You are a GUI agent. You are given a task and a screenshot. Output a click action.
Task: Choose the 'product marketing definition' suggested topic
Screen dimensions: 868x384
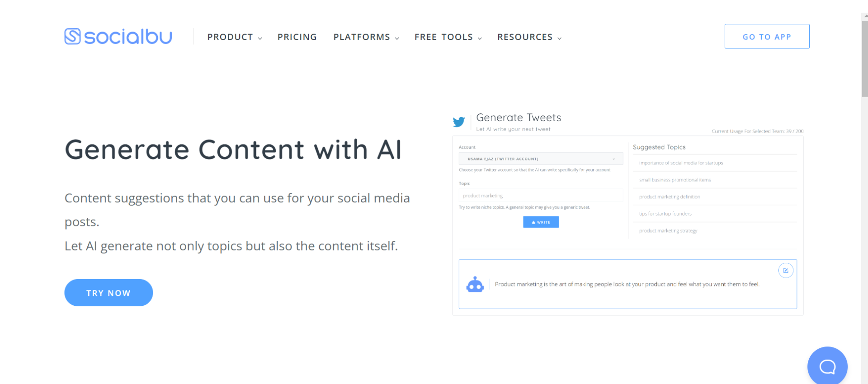(670, 197)
